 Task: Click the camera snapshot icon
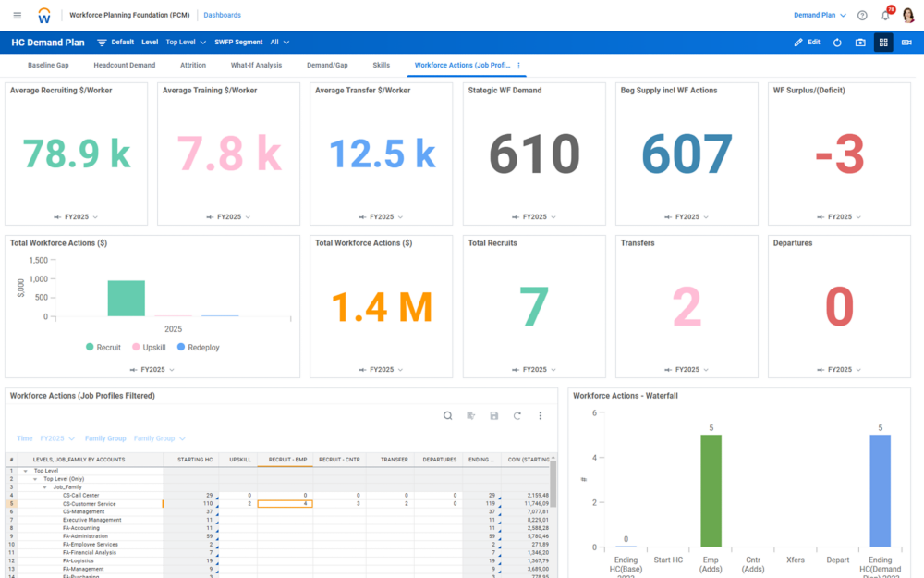pos(860,43)
